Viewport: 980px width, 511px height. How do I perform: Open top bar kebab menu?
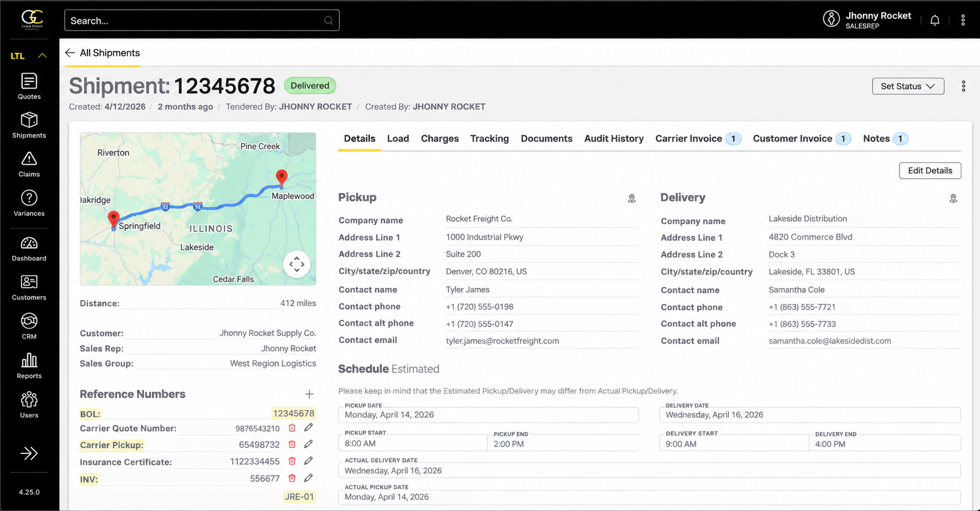pyautogui.click(x=963, y=20)
